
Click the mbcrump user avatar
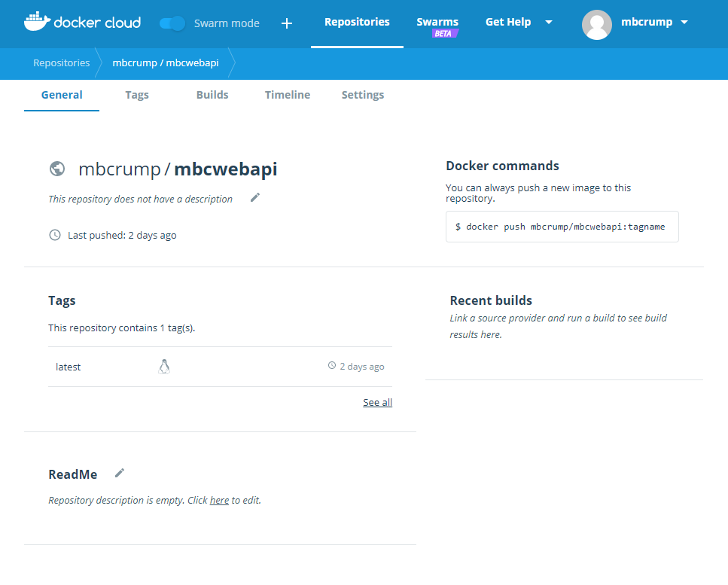point(596,25)
